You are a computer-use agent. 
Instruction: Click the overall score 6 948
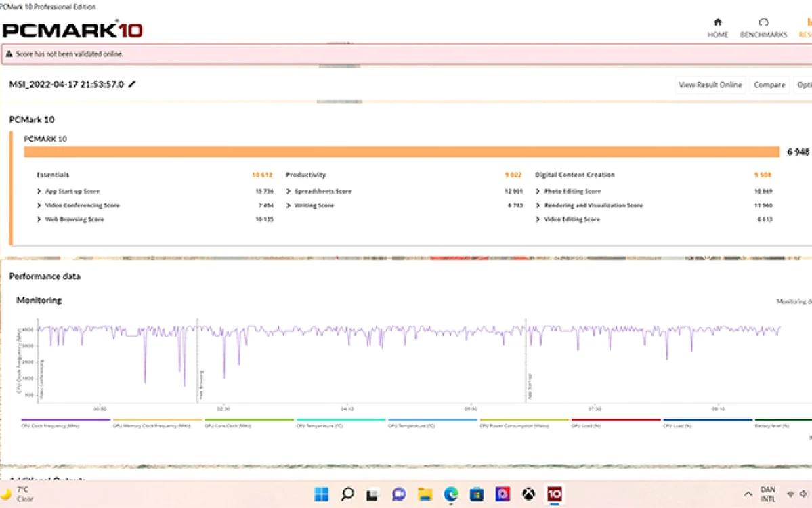798,152
